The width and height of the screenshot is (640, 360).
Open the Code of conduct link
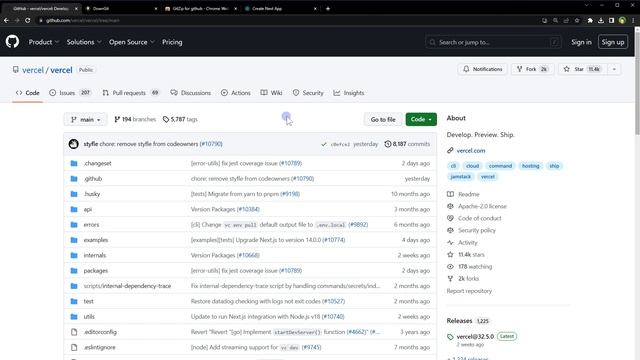480,218
